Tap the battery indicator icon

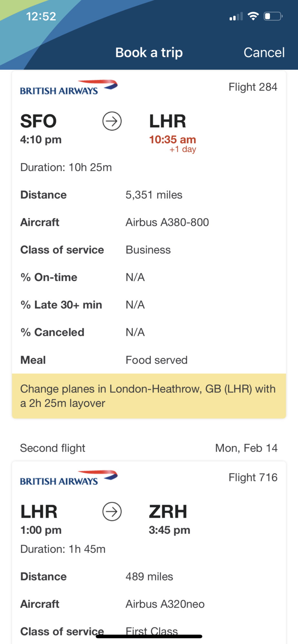(273, 16)
